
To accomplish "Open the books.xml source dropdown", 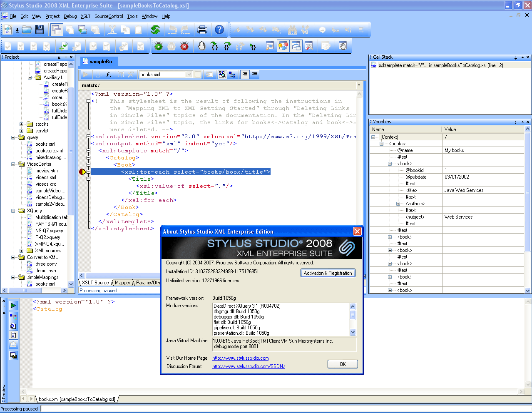I will click(189, 75).
